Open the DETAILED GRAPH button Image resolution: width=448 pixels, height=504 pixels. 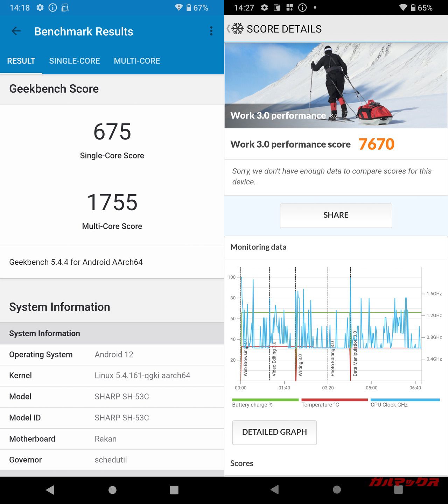[274, 432]
